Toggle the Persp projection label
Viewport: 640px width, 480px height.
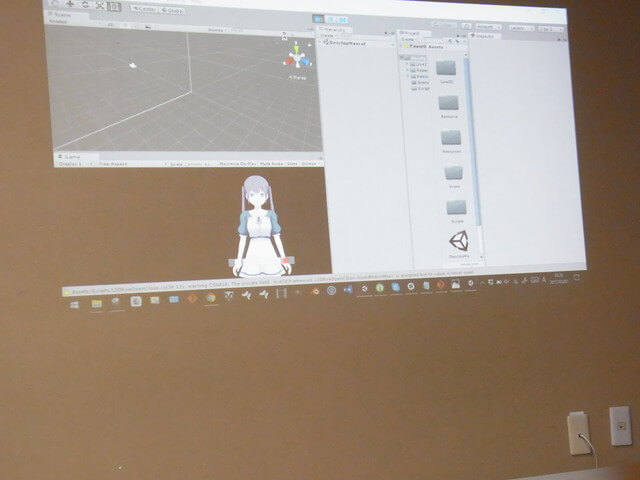(297, 77)
